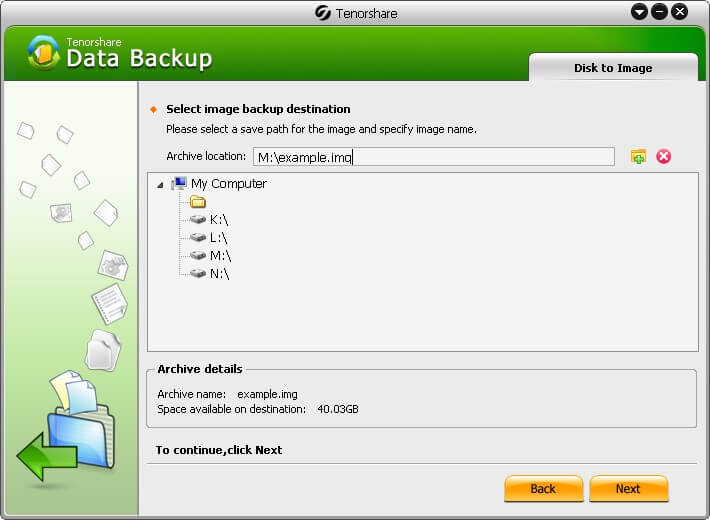Open the Disk to Image tab
Viewport: 710px width, 520px height.
coord(612,68)
